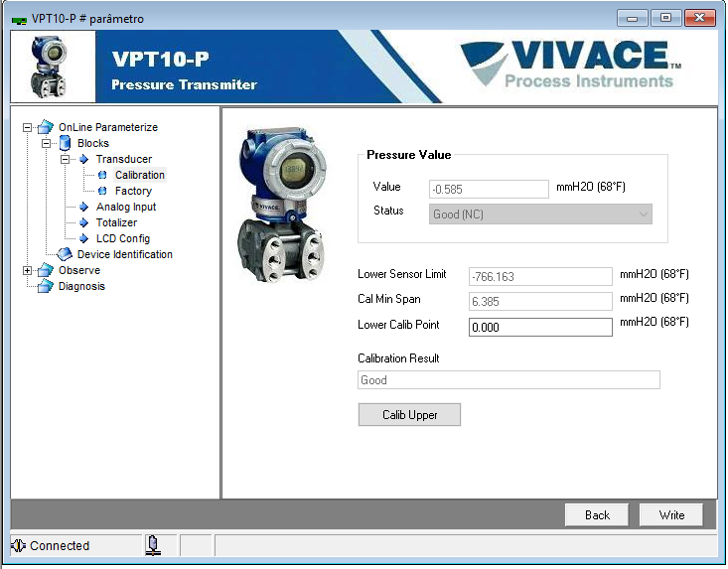The image size is (728, 569).
Task: Collapse the OnLine Parameterize tree node
Action: point(28,127)
